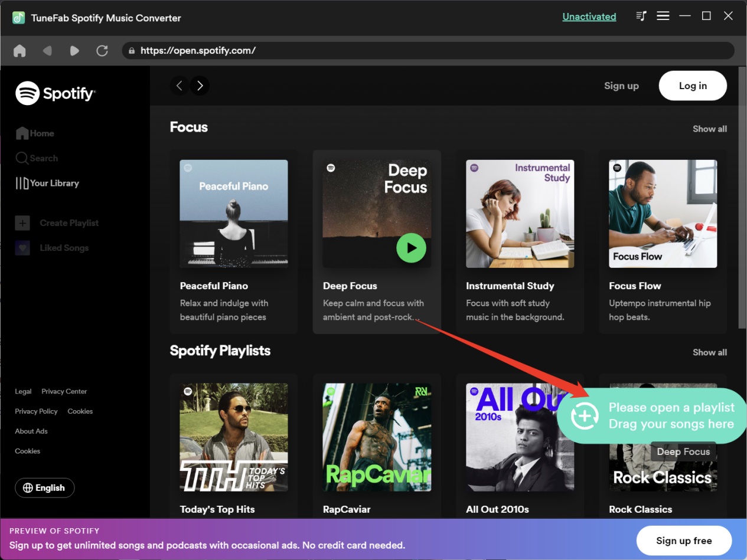Click the heart icon beside Liked Songs
This screenshot has width=747, height=560.
pos(22,248)
